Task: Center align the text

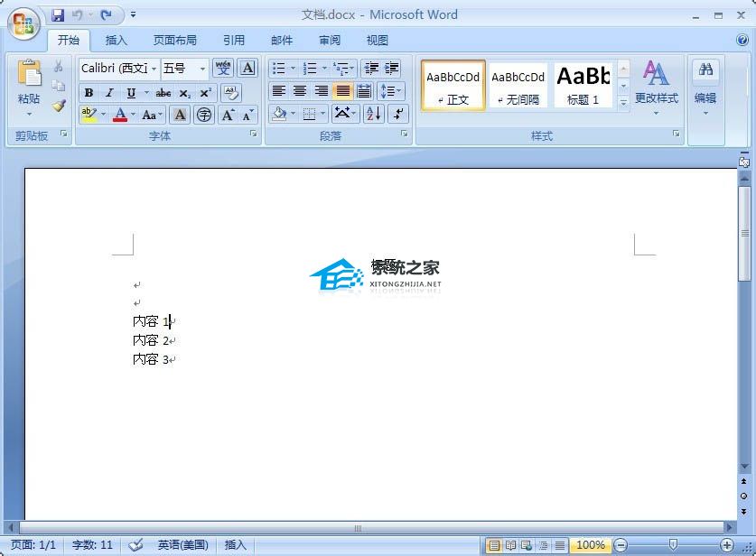Action: (300, 90)
